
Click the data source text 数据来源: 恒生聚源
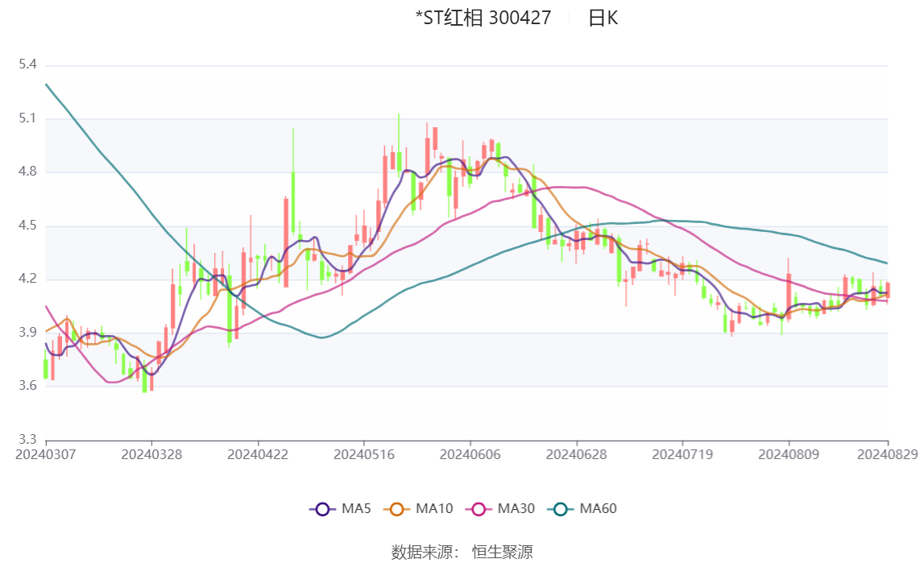click(462, 553)
